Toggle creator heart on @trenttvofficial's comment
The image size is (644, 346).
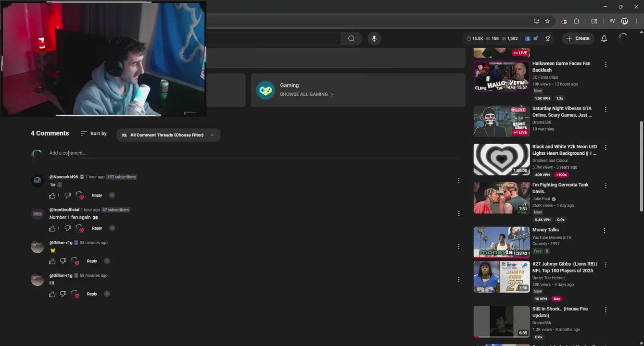pos(79,228)
